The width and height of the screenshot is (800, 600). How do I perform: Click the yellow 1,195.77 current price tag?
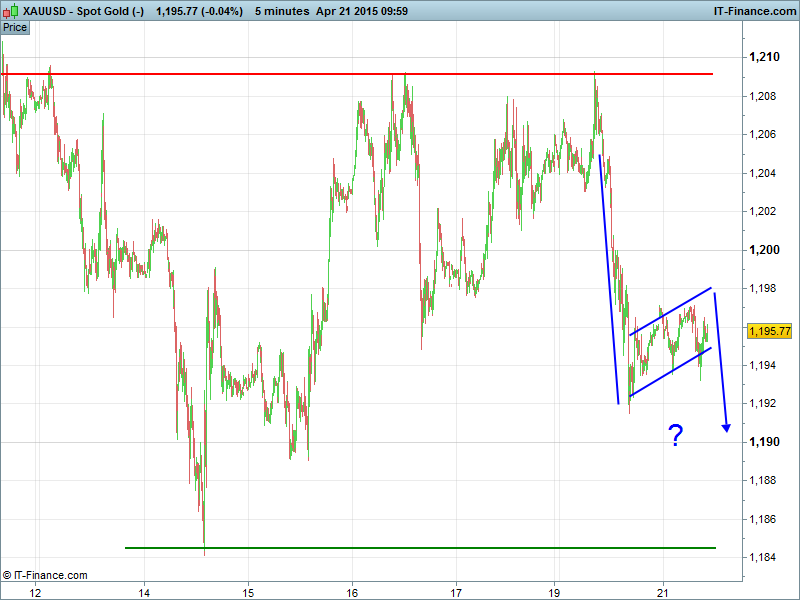(x=769, y=331)
